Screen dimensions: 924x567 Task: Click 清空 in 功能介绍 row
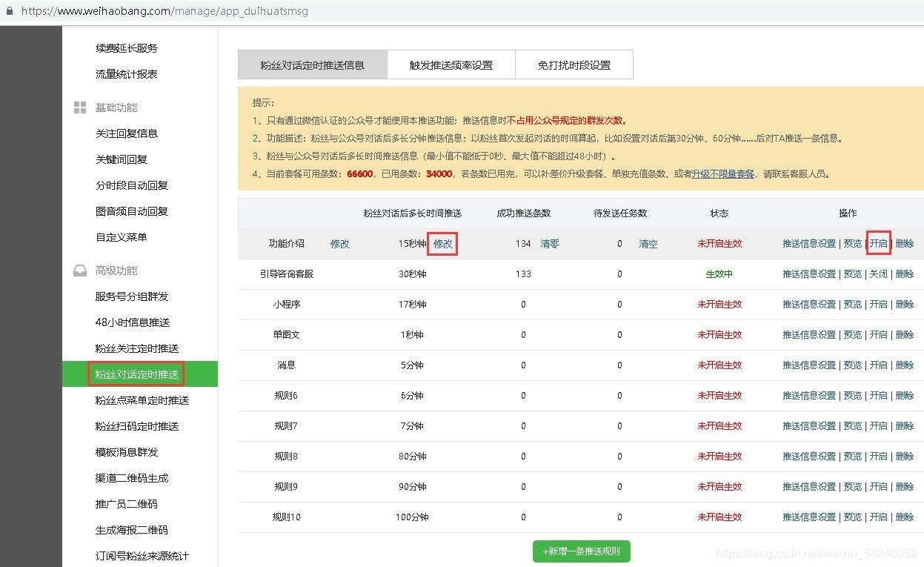pos(648,244)
